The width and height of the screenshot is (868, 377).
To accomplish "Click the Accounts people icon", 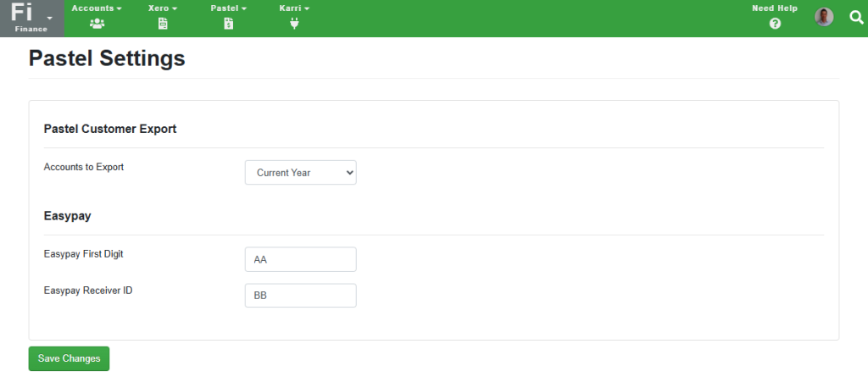I will pos(97,23).
